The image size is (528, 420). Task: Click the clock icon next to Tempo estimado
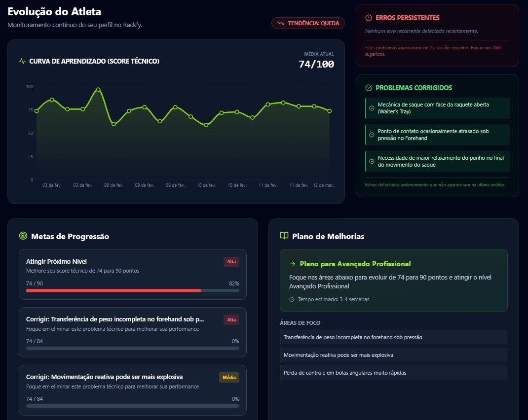292,299
